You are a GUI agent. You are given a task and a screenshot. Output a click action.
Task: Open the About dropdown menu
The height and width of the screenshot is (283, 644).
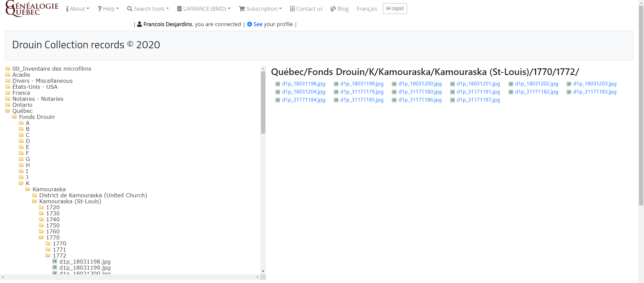(x=78, y=9)
